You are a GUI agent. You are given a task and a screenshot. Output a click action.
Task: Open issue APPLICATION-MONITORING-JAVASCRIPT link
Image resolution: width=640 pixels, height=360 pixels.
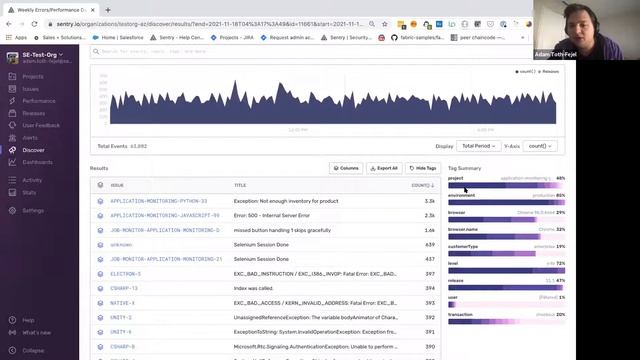[x=164, y=215]
